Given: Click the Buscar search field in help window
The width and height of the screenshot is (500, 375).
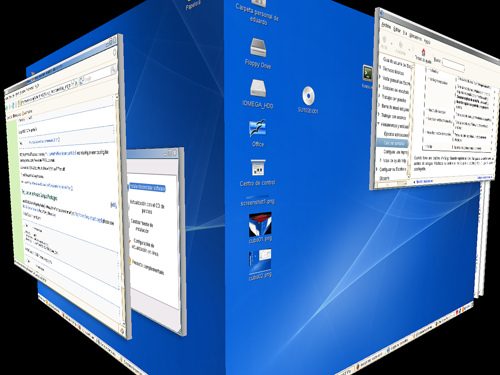Looking at the screenshot, I should click(454, 65).
